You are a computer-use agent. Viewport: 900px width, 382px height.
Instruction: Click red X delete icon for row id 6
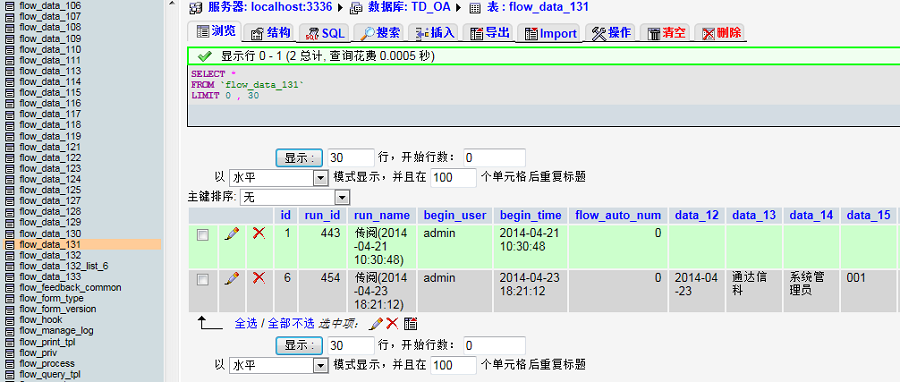coord(259,278)
